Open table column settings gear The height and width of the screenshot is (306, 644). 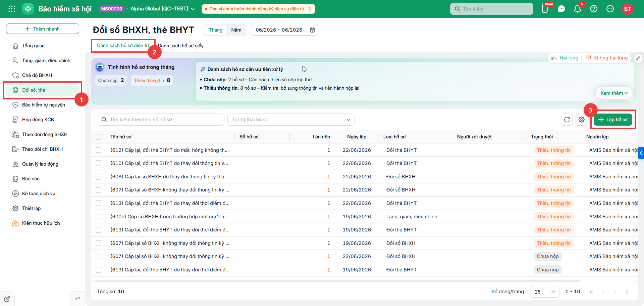[x=582, y=120]
